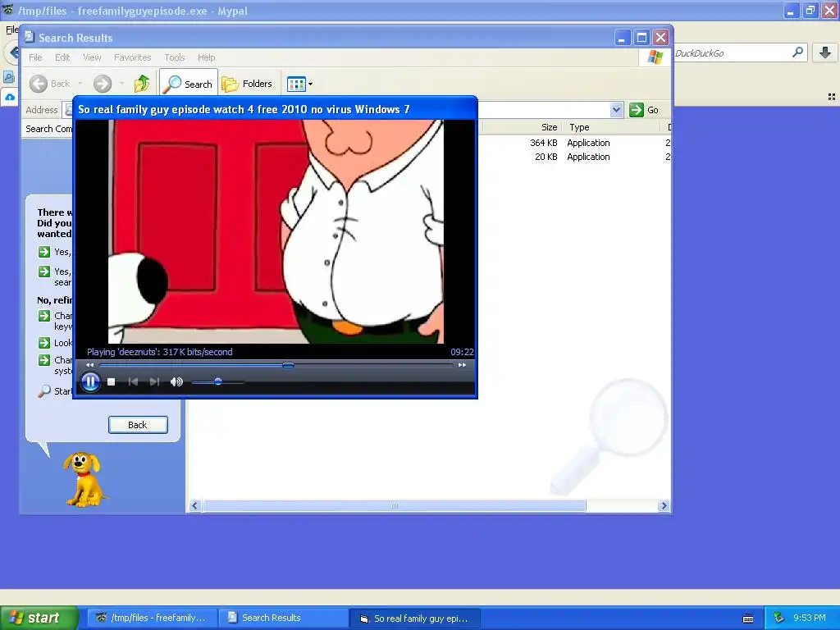Switch to Mypal browser taskbar button
The width and height of the screenshot is (840, 630).
pos(153,618)
